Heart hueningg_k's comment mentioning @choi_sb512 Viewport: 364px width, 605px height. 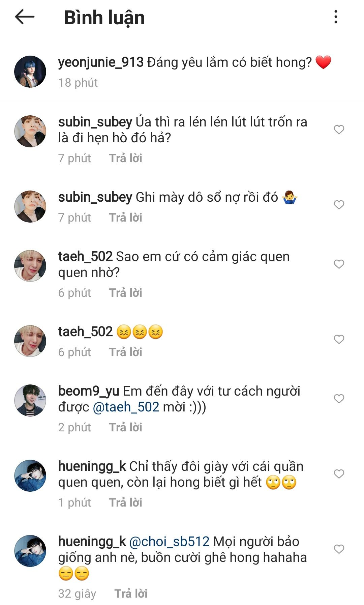[x=339, y=549]
